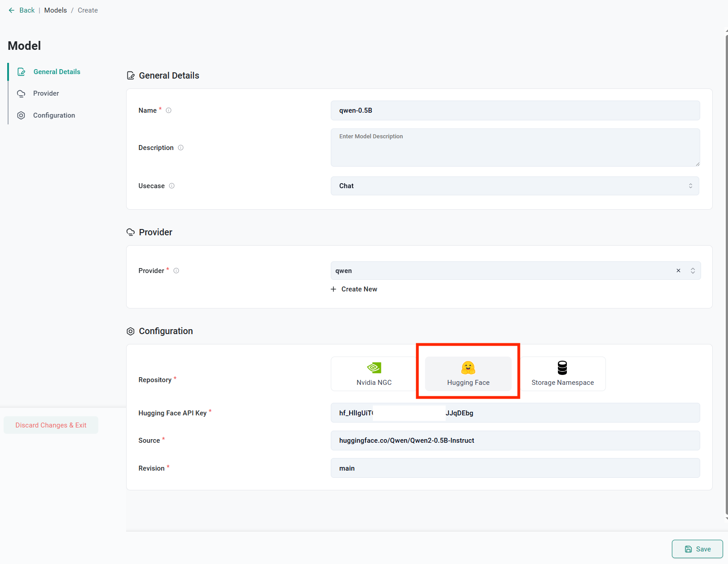
Task: Select Storage Namespace repository option
Action: pyautogui.click(x=562, y=374)
